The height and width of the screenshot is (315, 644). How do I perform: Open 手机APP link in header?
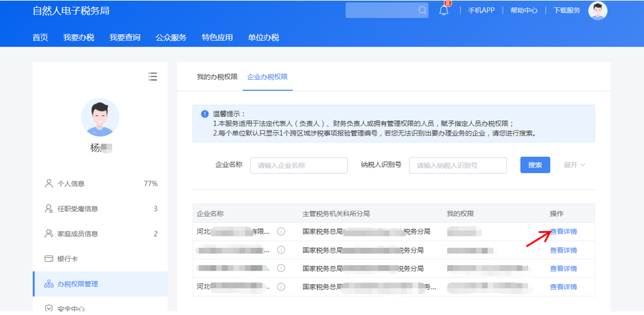[481, 10]
